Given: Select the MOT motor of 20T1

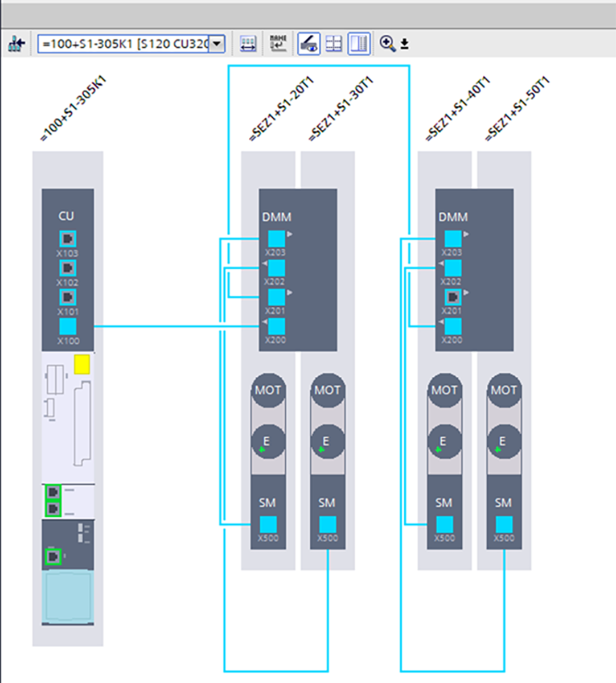Looking at the screenshot, I should (x=268, y=390).
